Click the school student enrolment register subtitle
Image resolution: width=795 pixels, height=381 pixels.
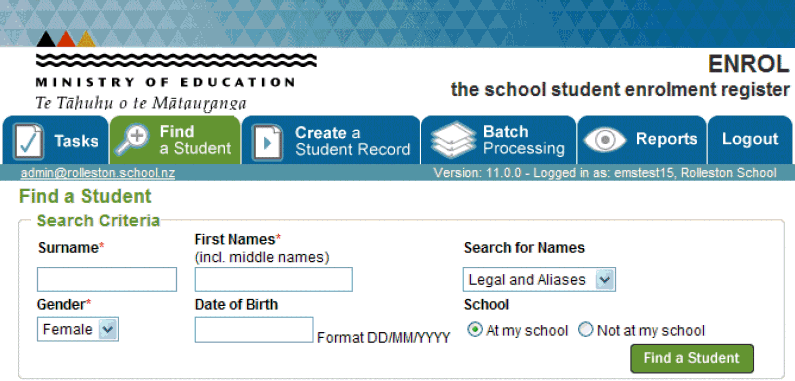pyautogui.click(x=620, y=90)
